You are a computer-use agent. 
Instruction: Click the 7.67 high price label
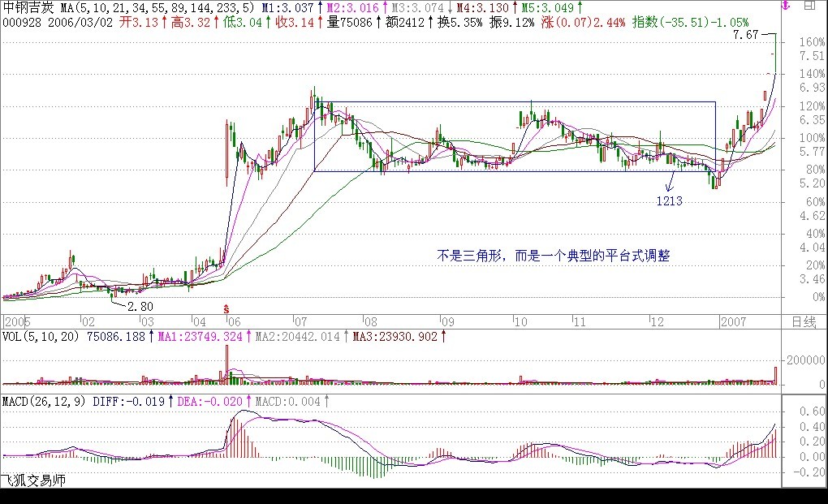(x=744, y=36)
